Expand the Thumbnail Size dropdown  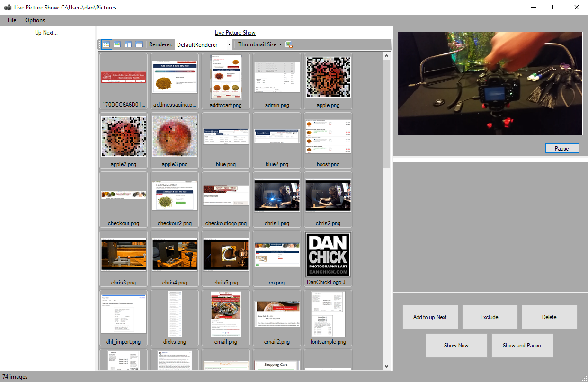pos(260,44)
